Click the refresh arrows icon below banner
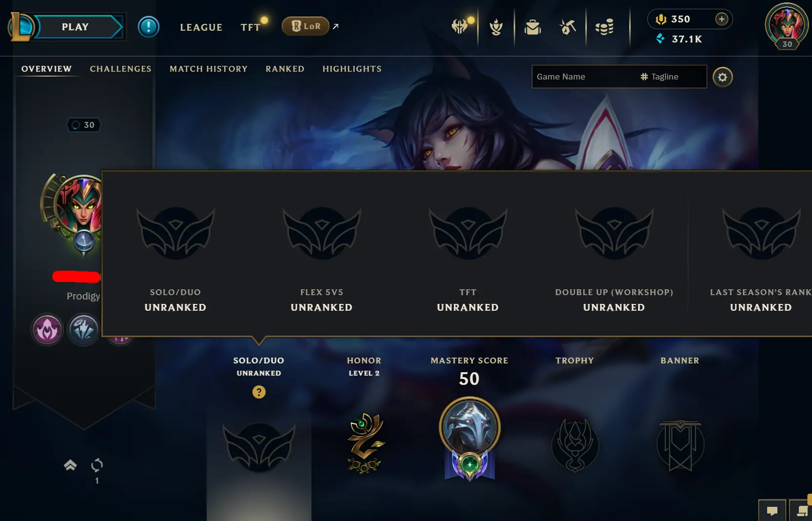The width and height of the screenshot is (812, 521). (x=97, y=465)
